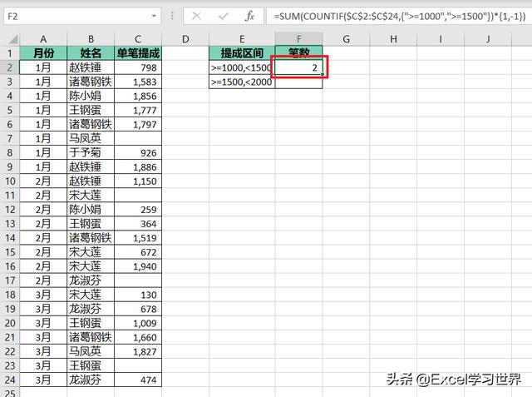The height and width of the screenshot is (397, 532).
Task: Click cell containing 1,856
Action: pos(138,96)
